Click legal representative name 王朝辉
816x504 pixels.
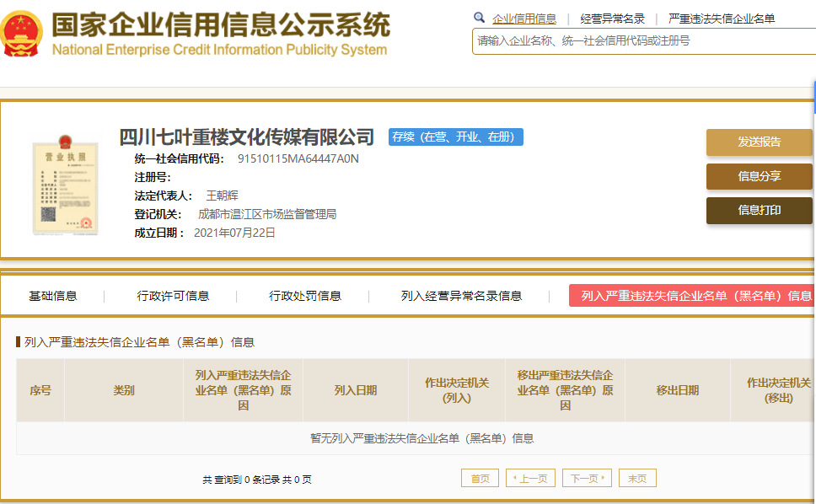(223, 196)
